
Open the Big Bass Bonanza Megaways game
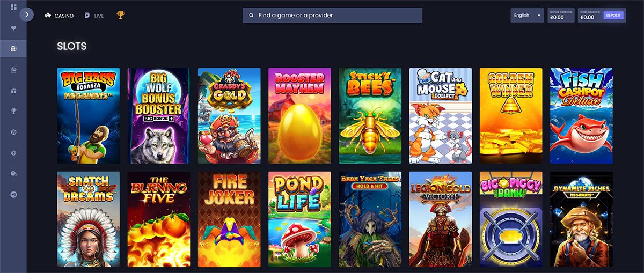point(89,116)
